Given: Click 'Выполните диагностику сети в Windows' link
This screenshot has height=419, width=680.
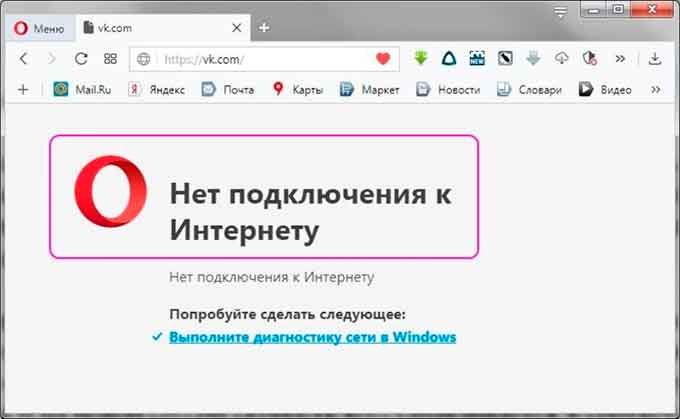Looking at the screenshot, I should click(312, 337).
